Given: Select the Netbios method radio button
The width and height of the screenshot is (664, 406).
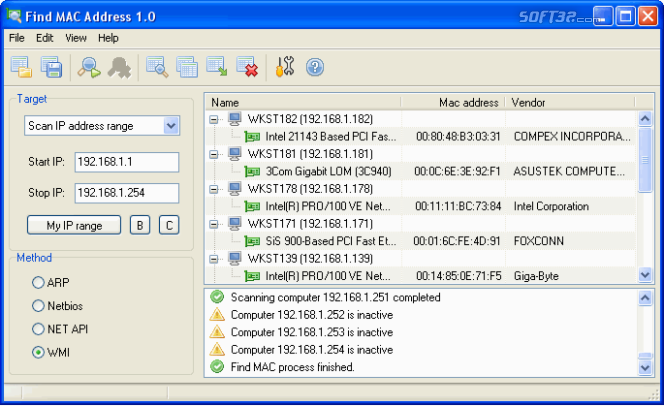Looking at the screenshot, I should pos(38,306).
